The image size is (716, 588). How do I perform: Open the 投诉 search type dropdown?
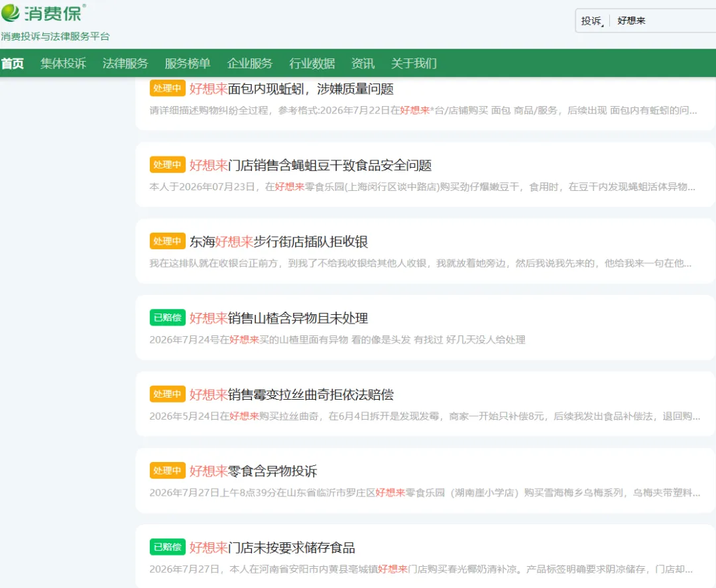point(592,21)
